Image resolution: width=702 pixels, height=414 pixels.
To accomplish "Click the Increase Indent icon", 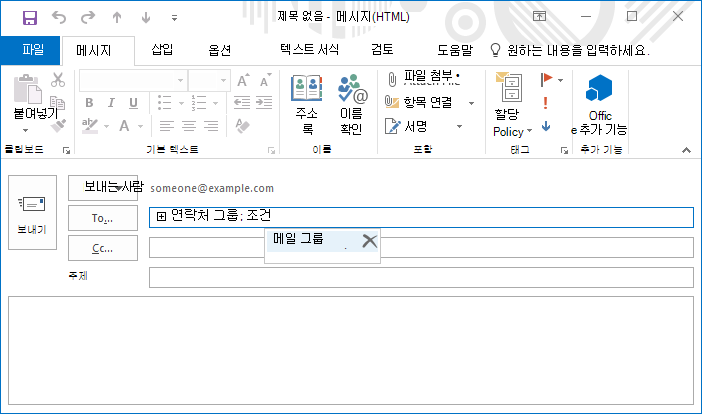I will coord(264,103).
